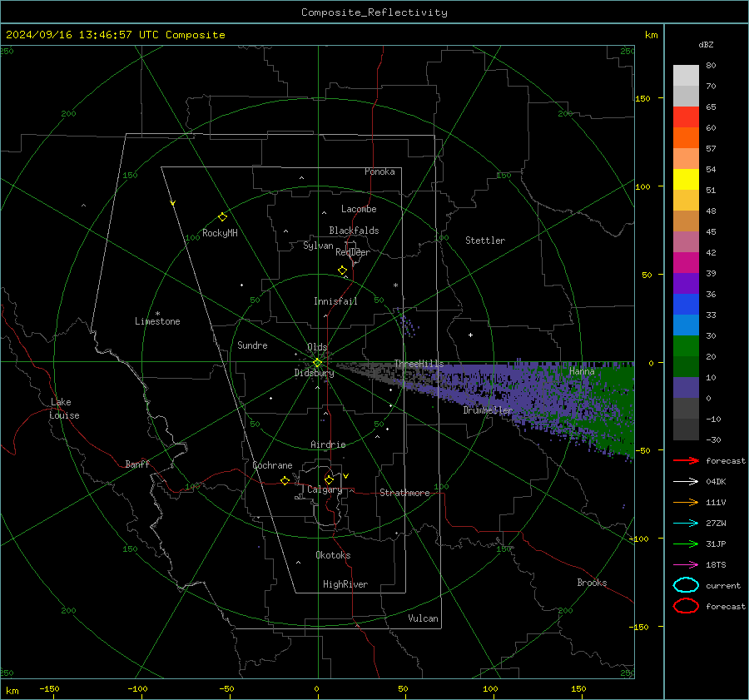Click the Innisfail city label
Screen dimensions: 749x700
pos(335,301)
